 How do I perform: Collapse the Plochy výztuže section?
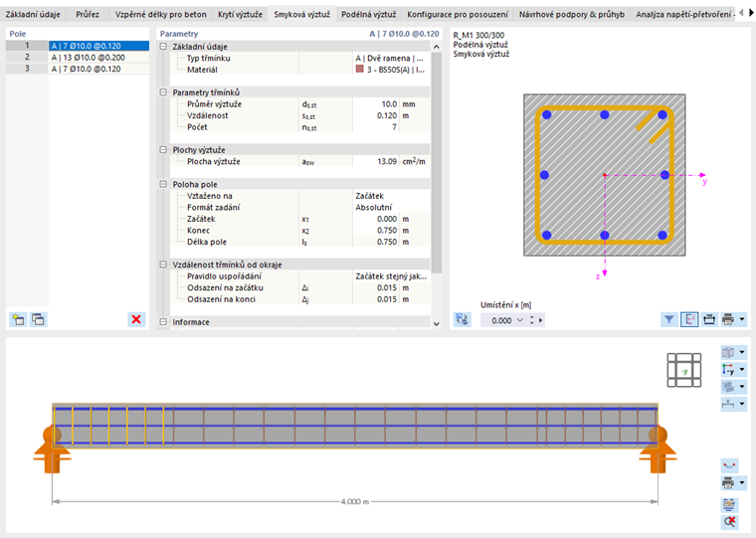click(x=163, y=150)
